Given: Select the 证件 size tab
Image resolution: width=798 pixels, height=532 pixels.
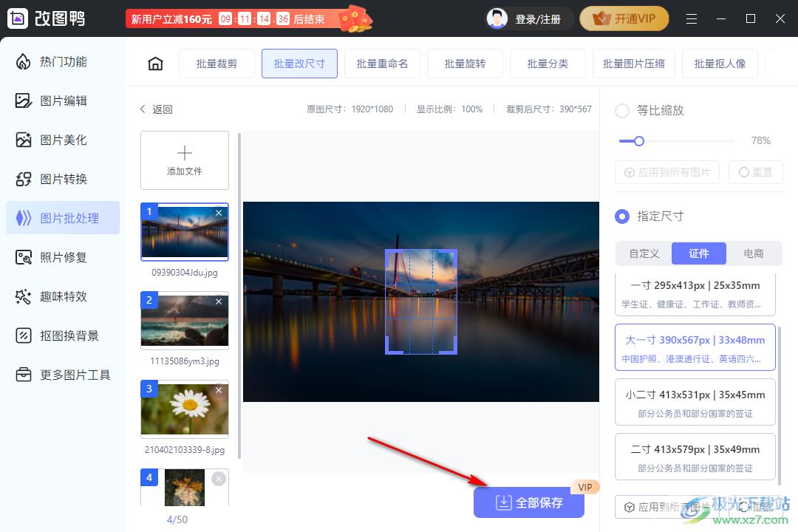Looking at the screenshot, I should [699, 253].
